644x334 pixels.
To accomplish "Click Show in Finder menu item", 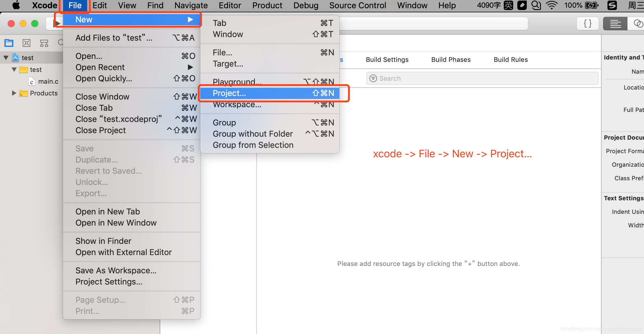I will pyautogui.click(x=103, y=241).
